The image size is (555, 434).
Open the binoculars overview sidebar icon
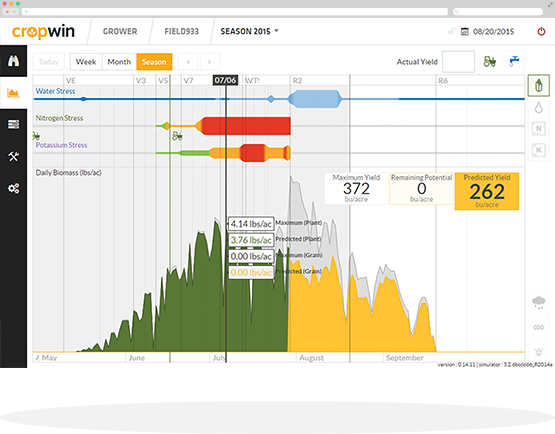13,61
